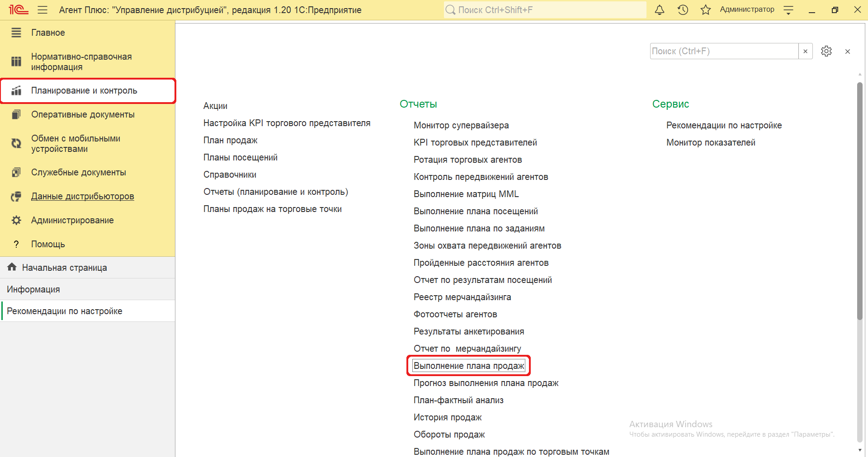Open Зоны охвата передвижений агентов
This screenshot has height=457, width=868.
point(487,245)
